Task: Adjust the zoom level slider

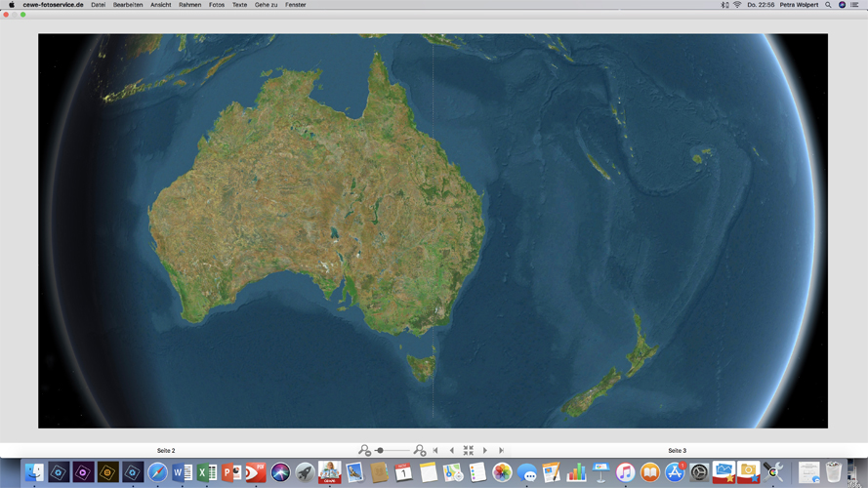Action: tap(392, 450)
